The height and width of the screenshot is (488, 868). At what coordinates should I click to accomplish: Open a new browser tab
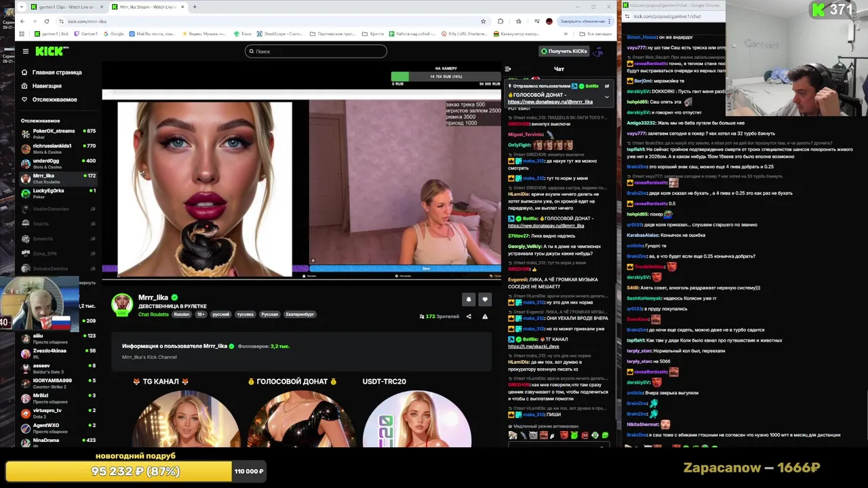pyautogui.click(x=195, y=7)
